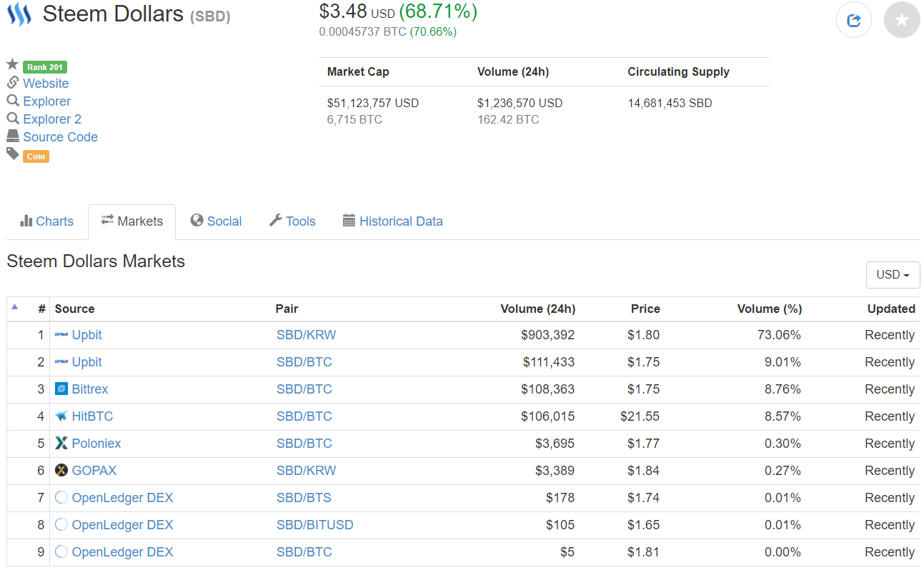Viewport: 924px width, 570px height.
Task: Click the magnifier icon beside Explorer 2
Action: click(x=12, y=119)
